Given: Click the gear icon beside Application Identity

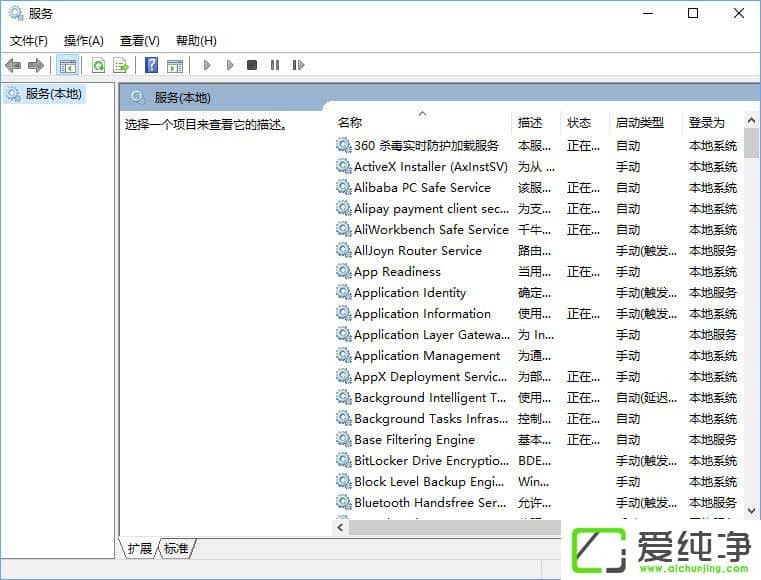Looking at the screenshot, I should point(344,292).
